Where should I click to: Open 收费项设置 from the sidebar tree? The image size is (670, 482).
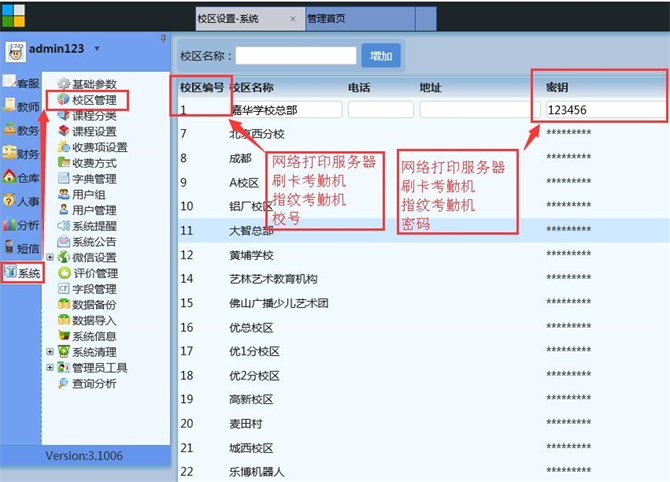click(99, 147)
